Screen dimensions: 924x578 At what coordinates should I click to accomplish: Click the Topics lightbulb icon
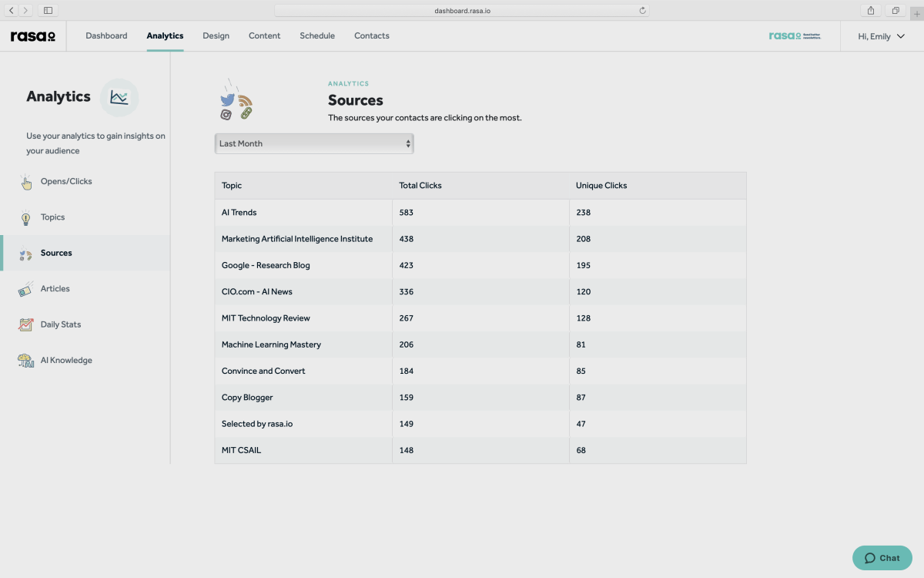click(26, 217)
